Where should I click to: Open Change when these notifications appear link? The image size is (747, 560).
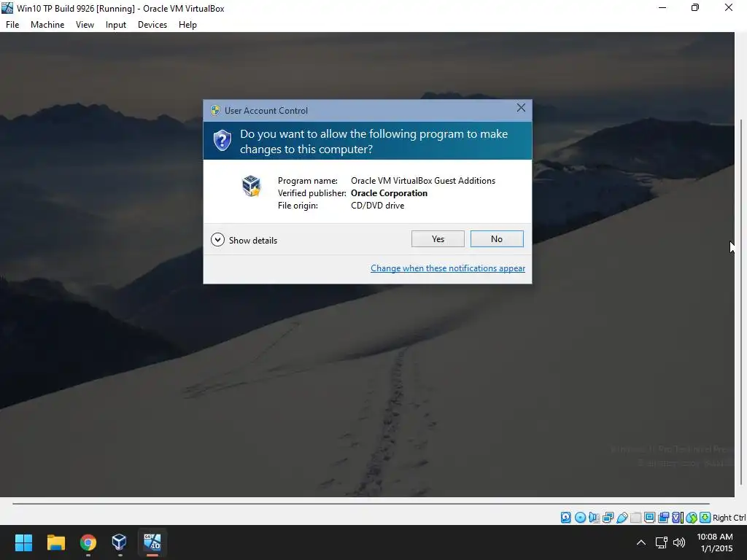448,268
